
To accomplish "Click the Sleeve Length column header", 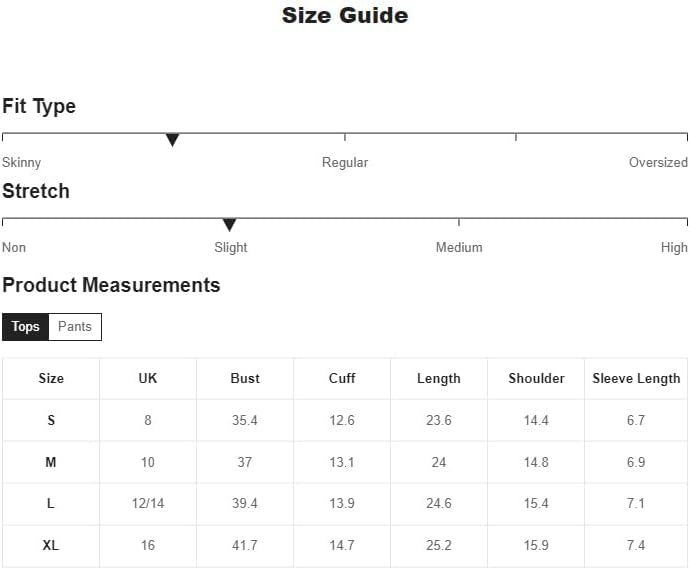I will coord(636,378).
